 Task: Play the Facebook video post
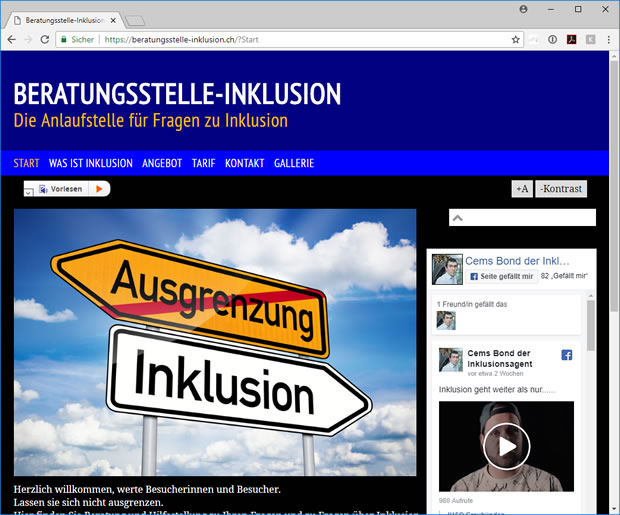(x=506, y=446)
